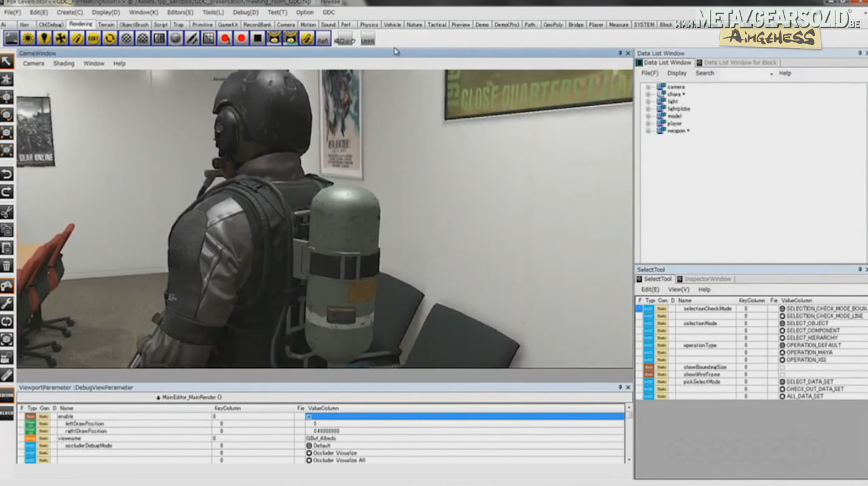The height and width of the screenshot is (486, 868).
Task: Select Occluder Visualize All radio option
Action: tap(309, 460)
